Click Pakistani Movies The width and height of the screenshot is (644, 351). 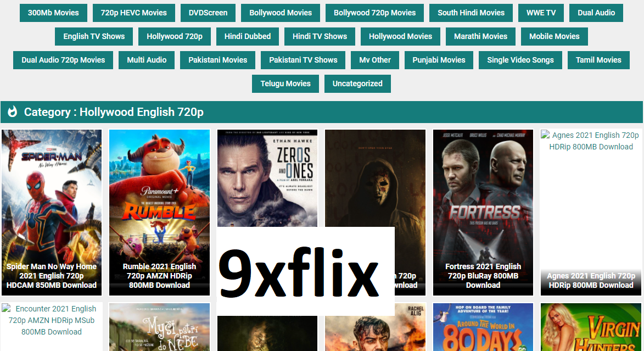(x=217, y=60)
